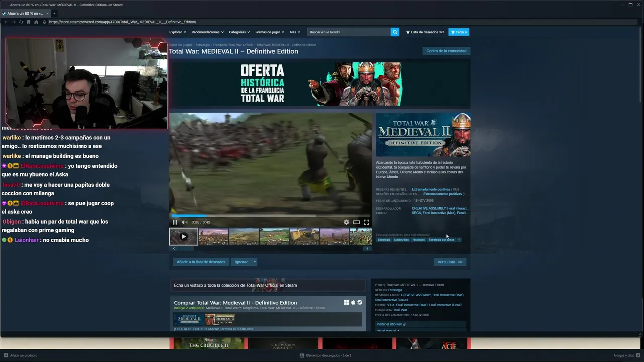Click 'Obigon' username in chat
This screenshot has width=644, height=362.
click(12, 222)
